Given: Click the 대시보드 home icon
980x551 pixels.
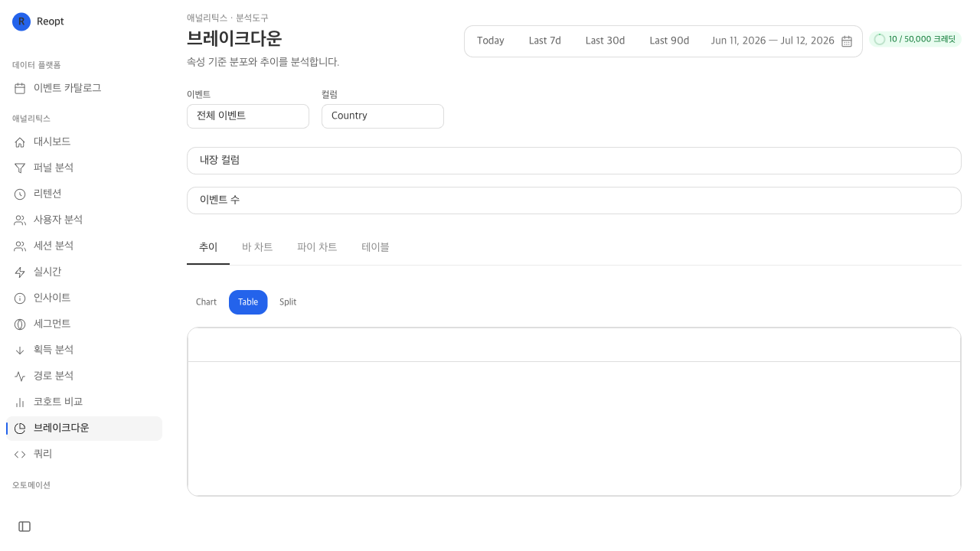Looking at the screenshot, I should (20, 142).
